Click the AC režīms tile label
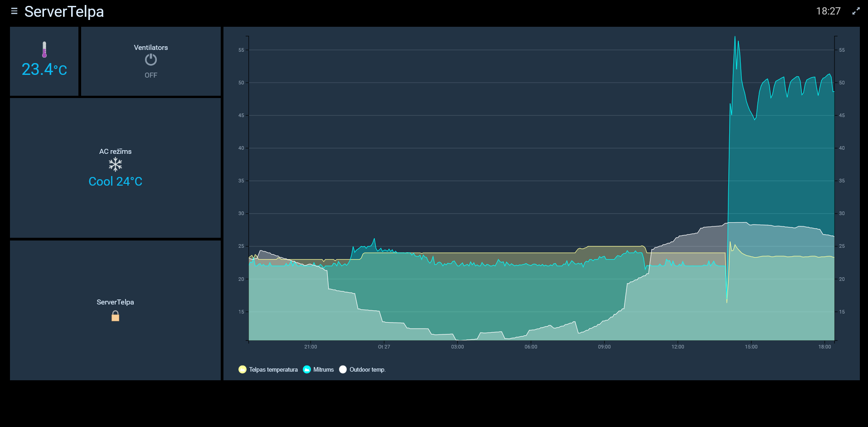 [116, 152]
